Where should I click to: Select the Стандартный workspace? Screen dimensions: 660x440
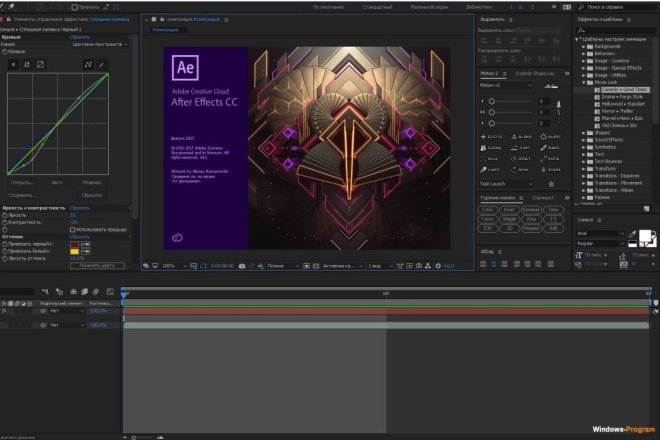pos(377,7)
